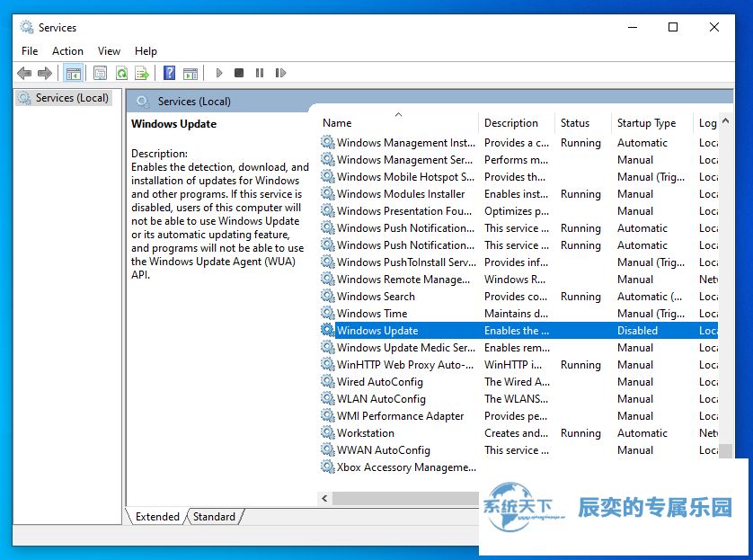
Task: Open Properties toolbar icon
Action: pyautogui.click(x=100, y=73)
